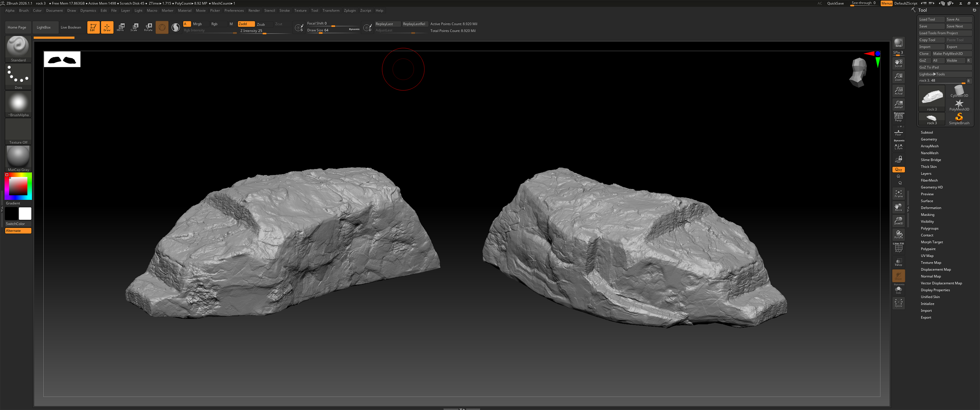The width and height of the screenshot is (980, 410).
Task: Click the Frame mesh icon
Action: 898,194
